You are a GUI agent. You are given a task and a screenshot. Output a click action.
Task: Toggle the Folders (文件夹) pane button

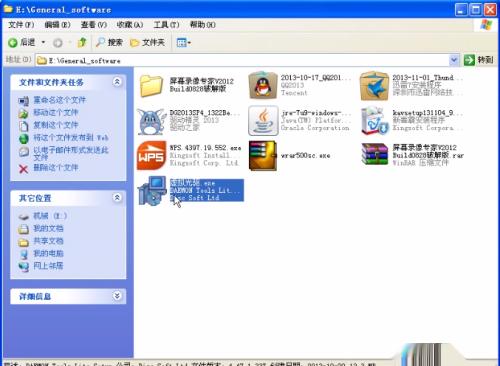(147, 43)
